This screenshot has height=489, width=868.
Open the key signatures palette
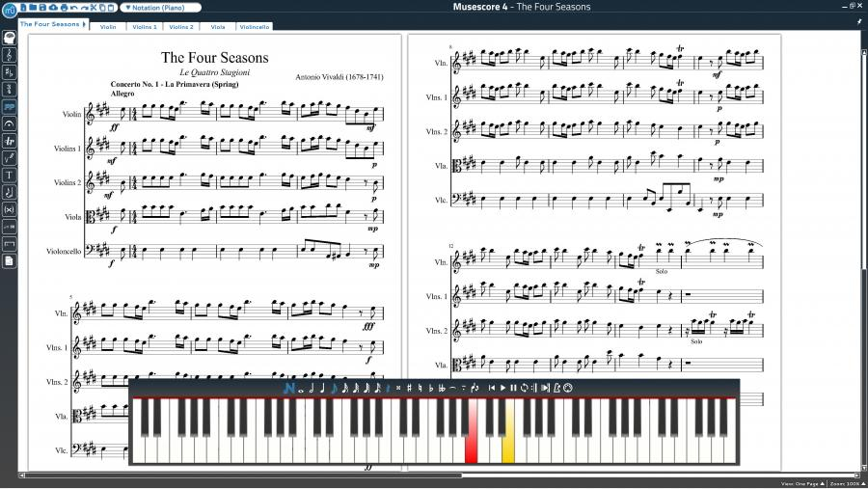click(10, 72)
